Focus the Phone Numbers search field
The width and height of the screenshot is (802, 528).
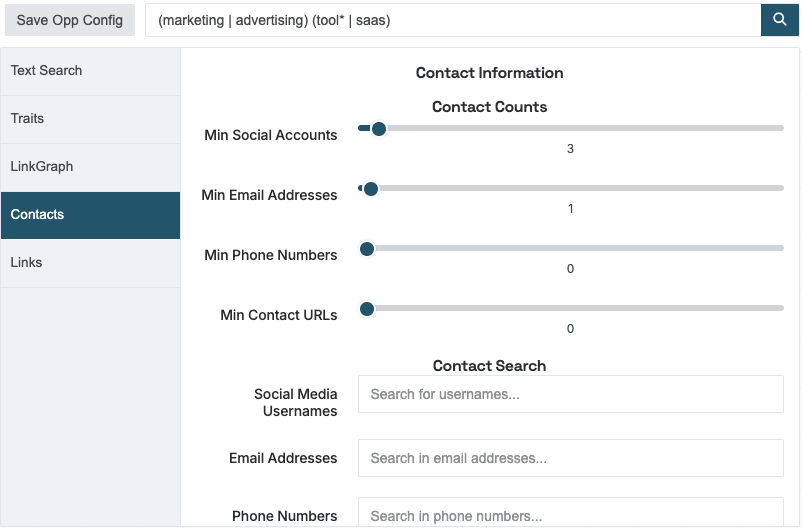(571, 512)
